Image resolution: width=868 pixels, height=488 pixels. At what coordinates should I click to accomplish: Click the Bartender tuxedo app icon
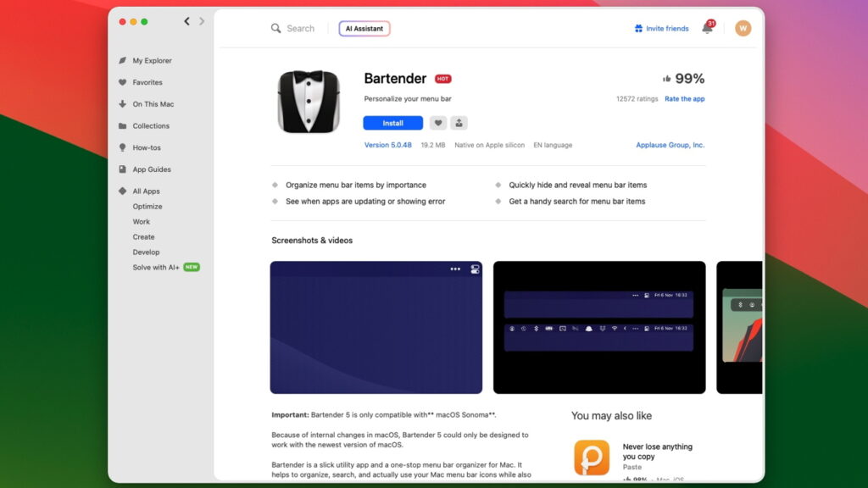309,102
